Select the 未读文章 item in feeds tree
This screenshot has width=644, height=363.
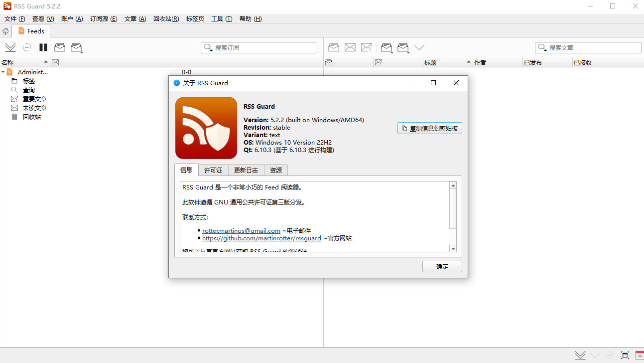35,108
